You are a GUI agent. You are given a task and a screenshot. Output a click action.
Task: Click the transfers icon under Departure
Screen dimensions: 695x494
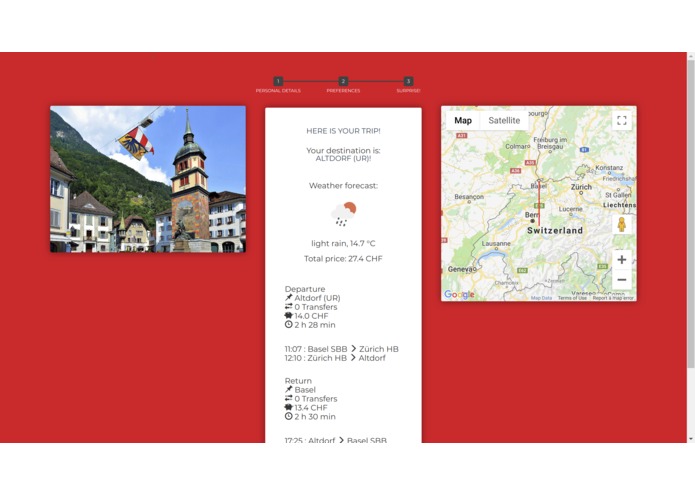289,307
